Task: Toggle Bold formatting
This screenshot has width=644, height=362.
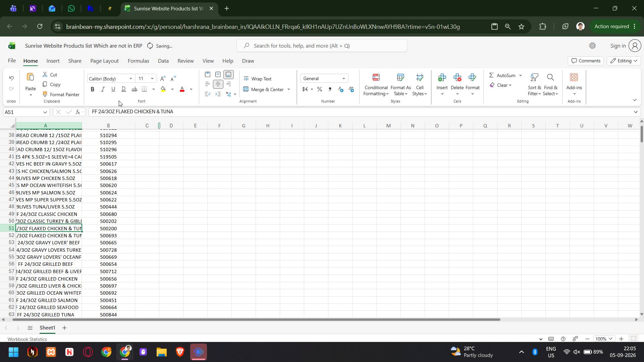Action: 93,89
